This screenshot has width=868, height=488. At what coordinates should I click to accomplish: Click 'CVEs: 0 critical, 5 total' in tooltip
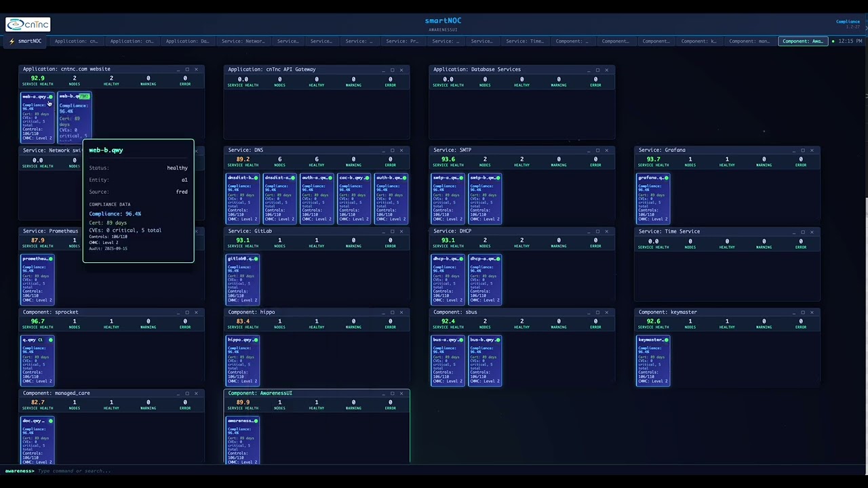point(125,230)
